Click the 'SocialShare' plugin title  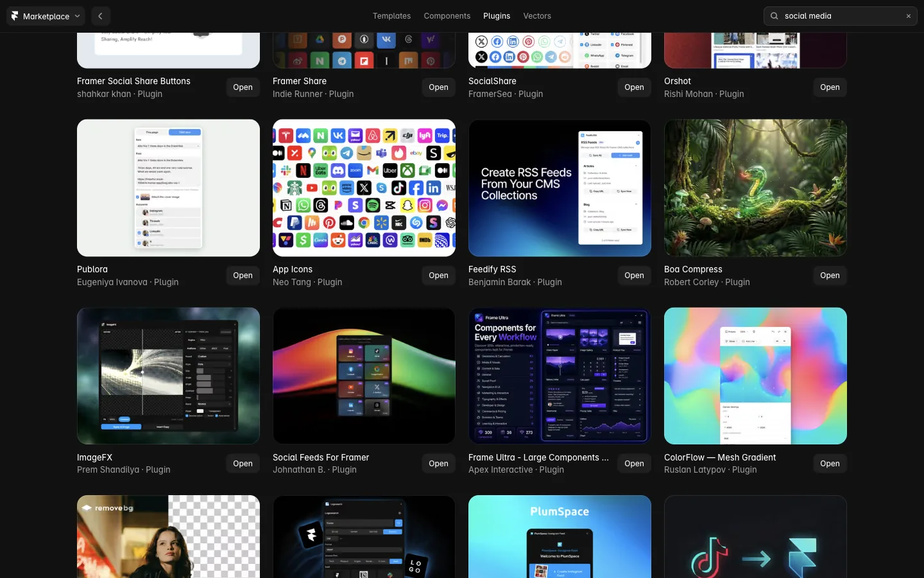492,81
